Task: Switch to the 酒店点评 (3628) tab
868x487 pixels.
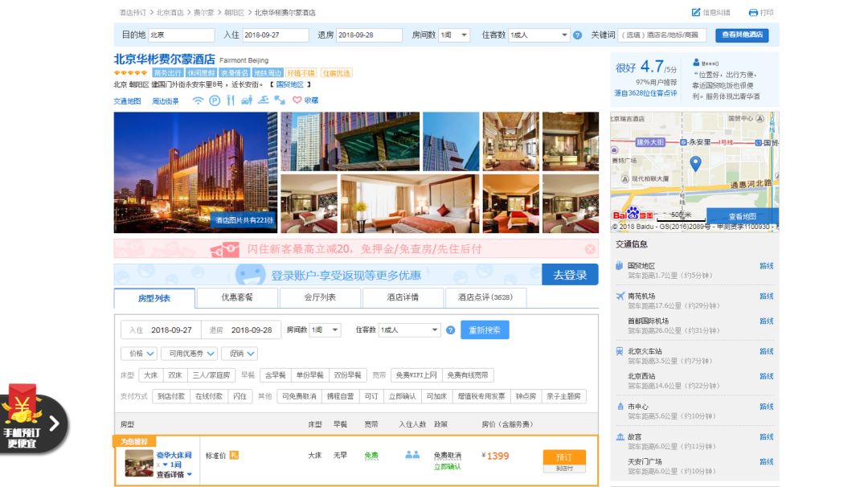Action: click(x=485, y=297)
